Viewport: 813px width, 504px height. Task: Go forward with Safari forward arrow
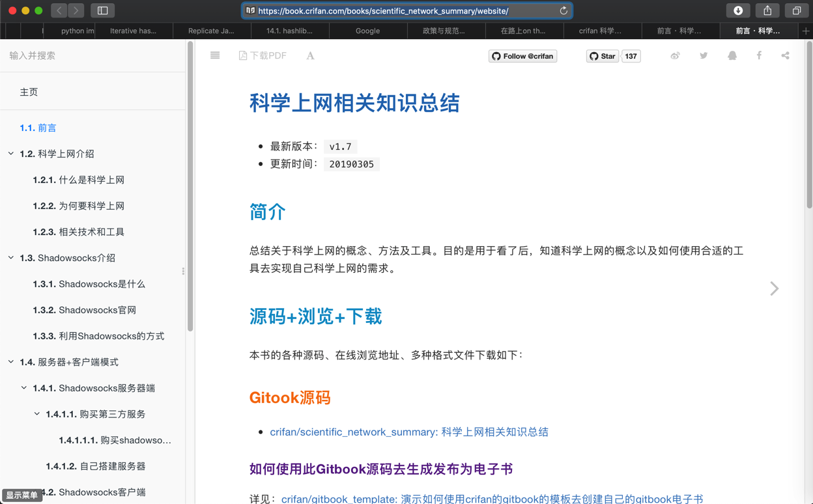coord(76,10)
